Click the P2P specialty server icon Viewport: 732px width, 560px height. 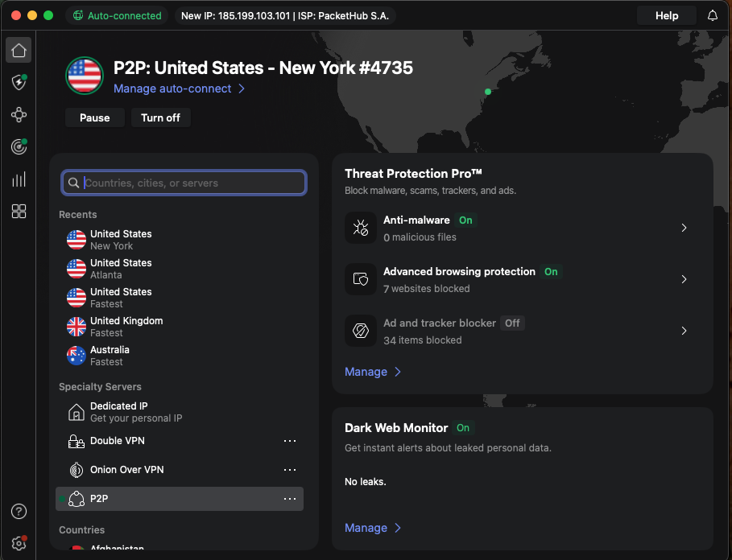[x=76, y=499]
